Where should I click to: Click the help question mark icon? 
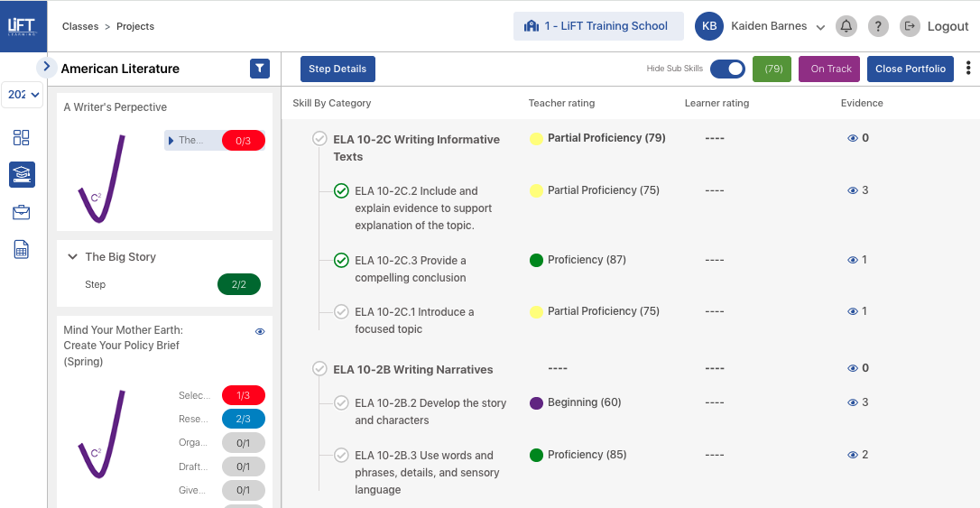click(x=878, y=26)
